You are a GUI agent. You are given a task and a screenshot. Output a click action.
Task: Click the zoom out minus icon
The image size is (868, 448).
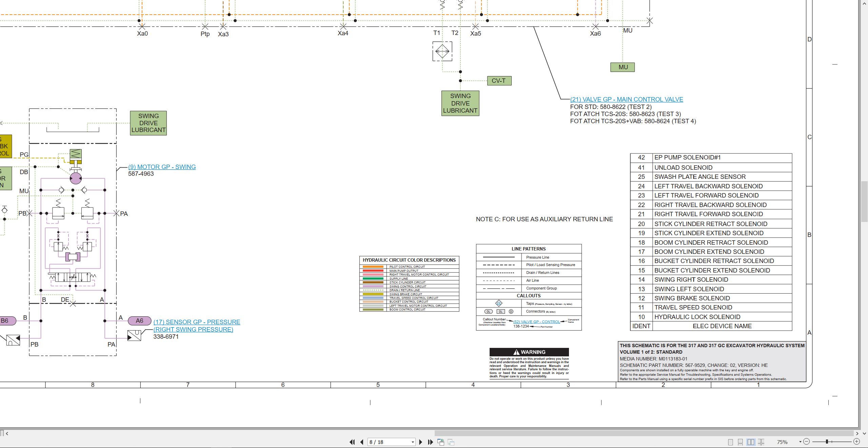pyautogui.click(x=807, y=442)
